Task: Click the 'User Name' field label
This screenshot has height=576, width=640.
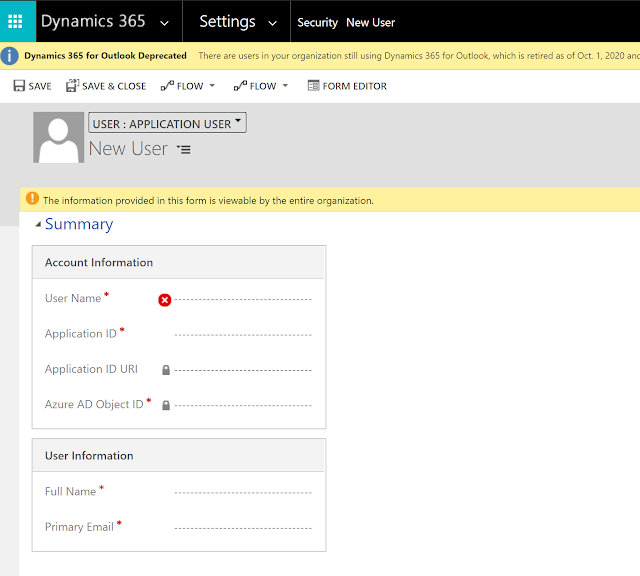Action: coord(73,298)
